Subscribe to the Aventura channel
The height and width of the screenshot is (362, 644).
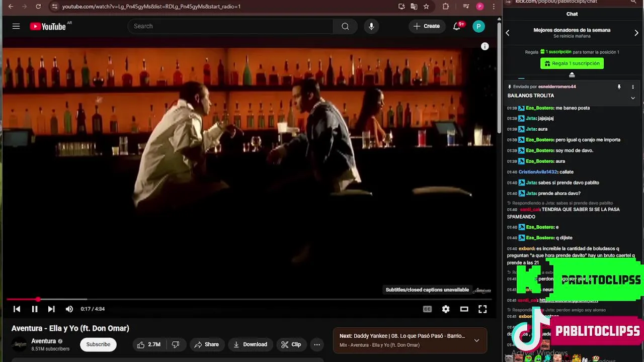click(98, 344)
